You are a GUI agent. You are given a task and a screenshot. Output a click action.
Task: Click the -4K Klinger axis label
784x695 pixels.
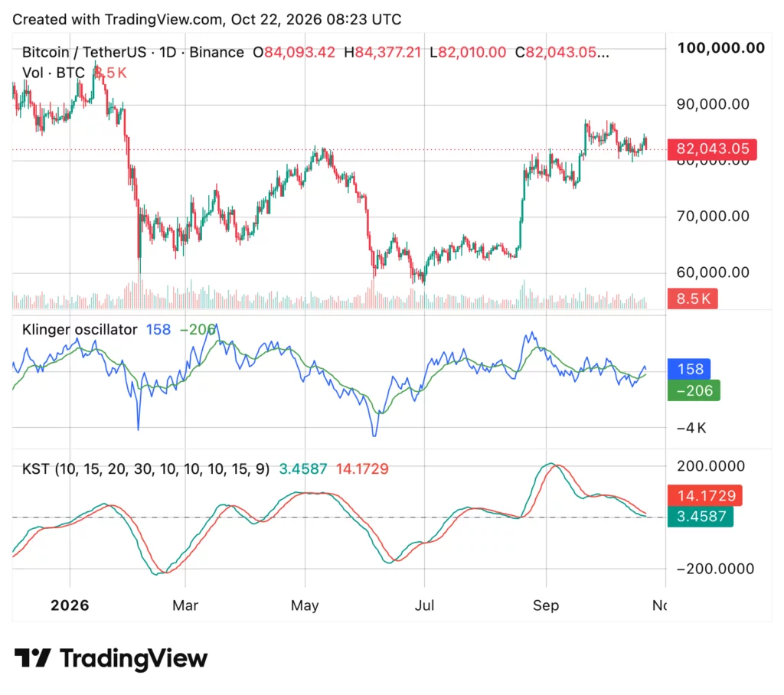click(692, 428)
